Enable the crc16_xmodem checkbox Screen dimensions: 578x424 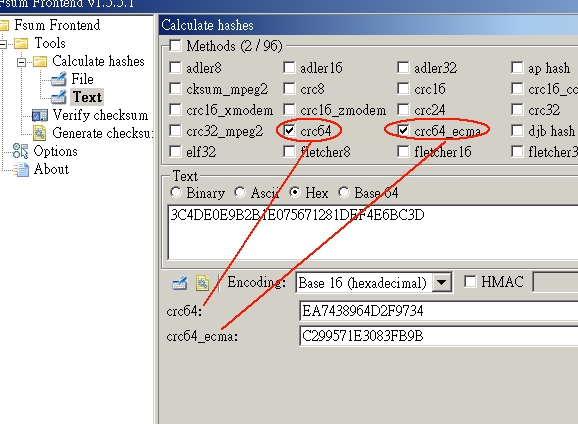(x=175, y=110)
